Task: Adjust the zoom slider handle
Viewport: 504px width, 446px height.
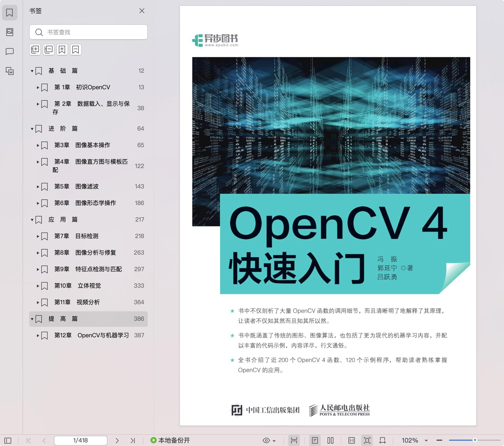Action: point(475,440)
